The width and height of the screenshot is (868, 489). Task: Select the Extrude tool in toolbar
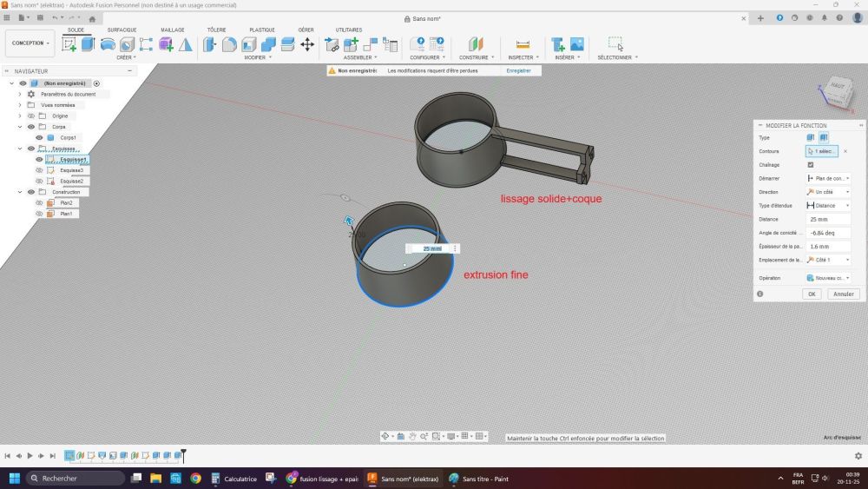88,44
